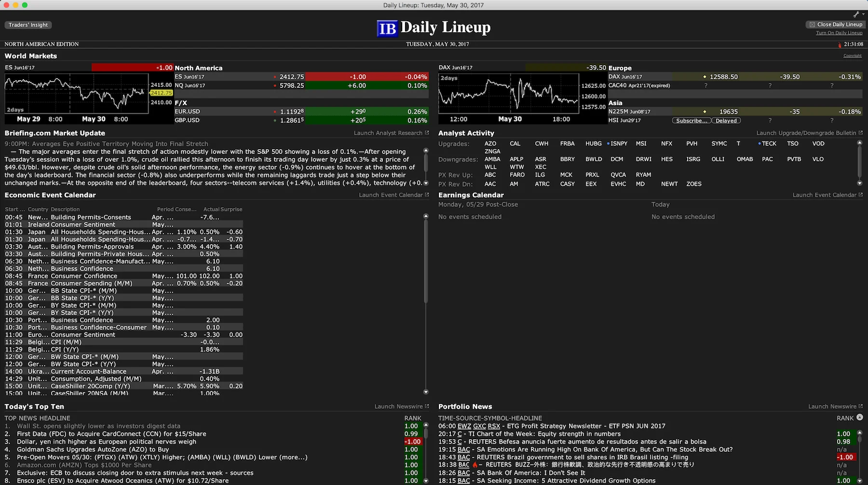
Task: Select the France Consumer Confidence event row
Action: [123, 276]
